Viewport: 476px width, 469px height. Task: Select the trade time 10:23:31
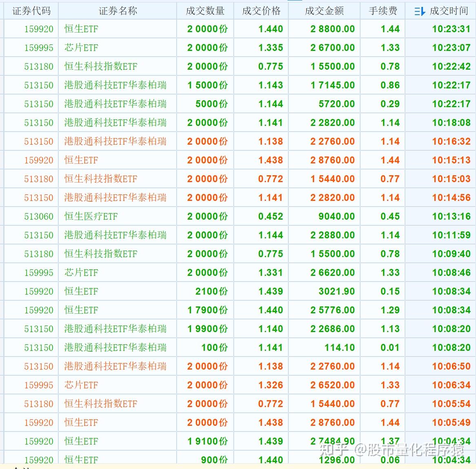click(x=451, y=29)
